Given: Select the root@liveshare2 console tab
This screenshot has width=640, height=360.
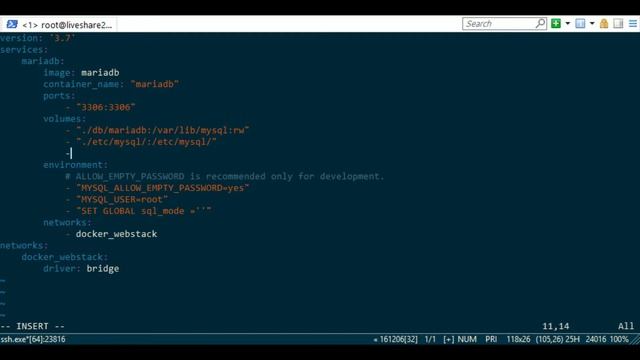Looking at the screenshot, I should (59, 25).
